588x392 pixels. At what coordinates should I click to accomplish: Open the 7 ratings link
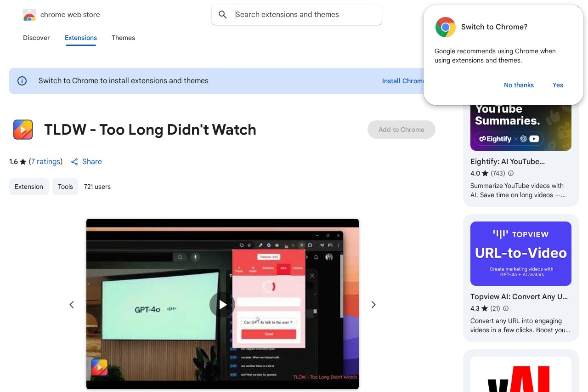pyautogui.click(x=45, y=162)
